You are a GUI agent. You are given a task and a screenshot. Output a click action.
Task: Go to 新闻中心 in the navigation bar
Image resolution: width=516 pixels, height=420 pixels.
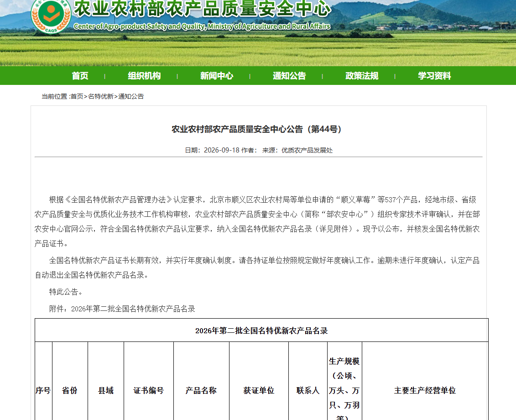pos(217,76)
